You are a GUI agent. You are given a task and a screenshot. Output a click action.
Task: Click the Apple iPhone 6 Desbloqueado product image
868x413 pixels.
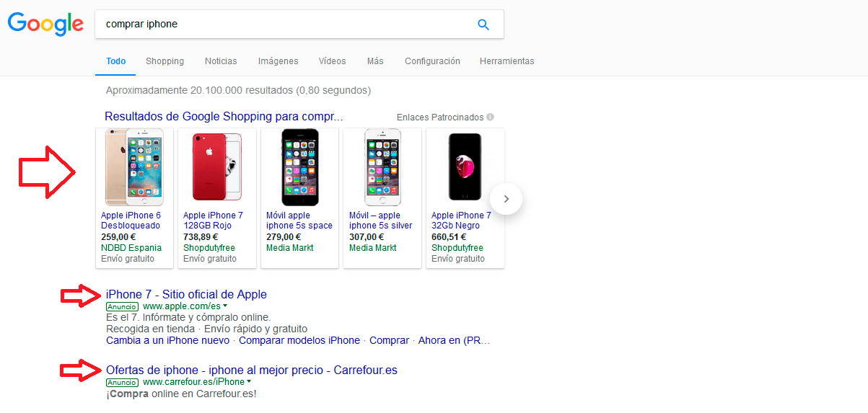point(134,168)
